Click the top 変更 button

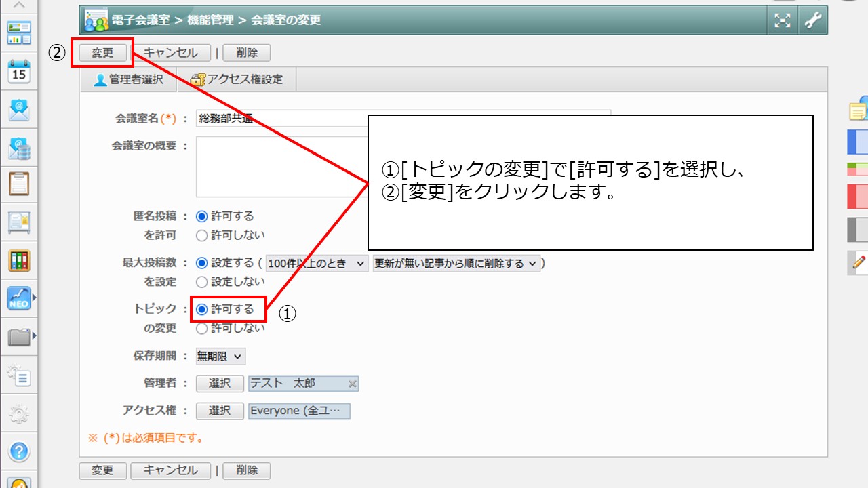[102, 53]
